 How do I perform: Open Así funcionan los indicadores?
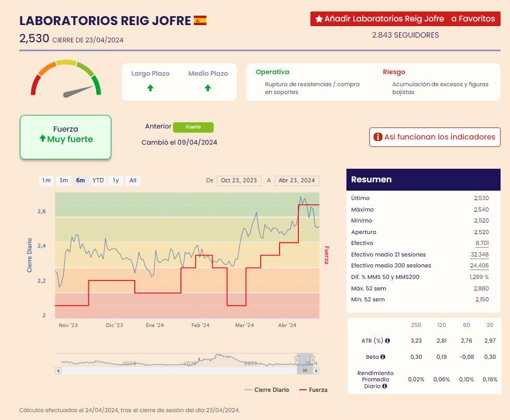435,137
